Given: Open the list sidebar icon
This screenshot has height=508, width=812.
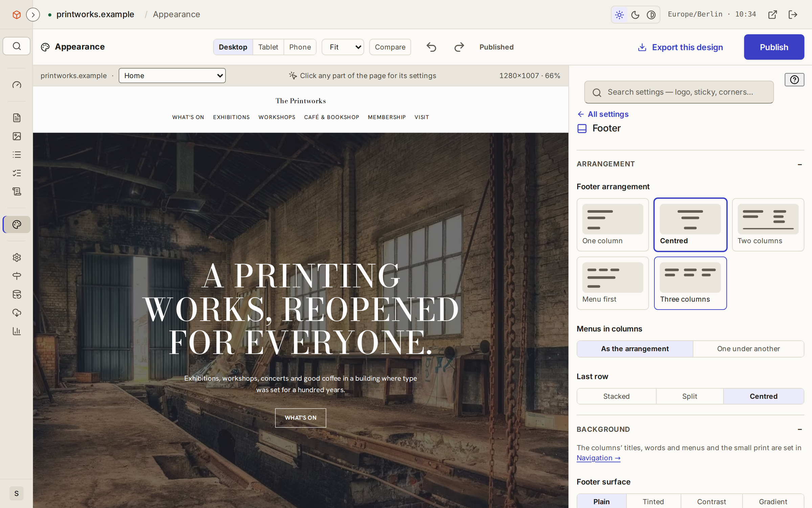Looking at the screenshot, I should coord(17,154).
